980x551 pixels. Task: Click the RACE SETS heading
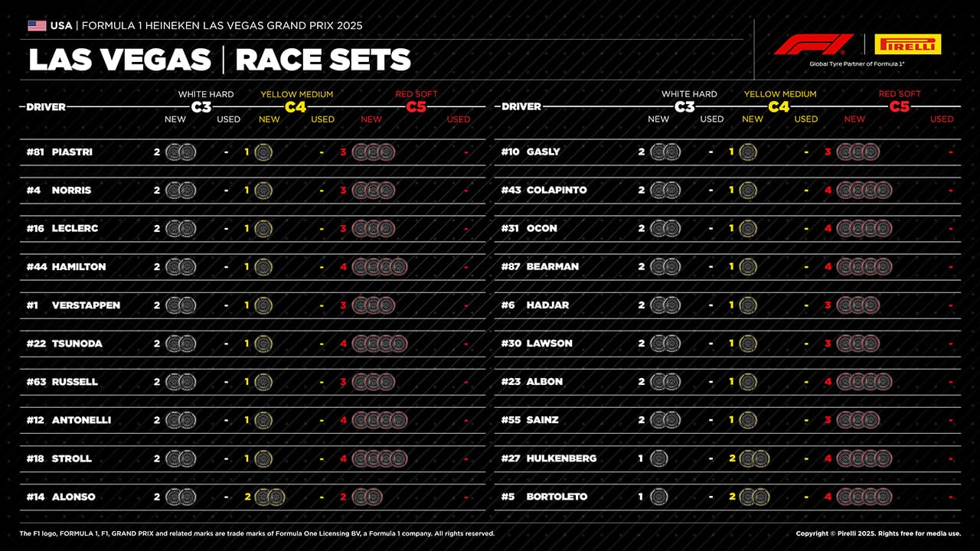pos(323,60)
